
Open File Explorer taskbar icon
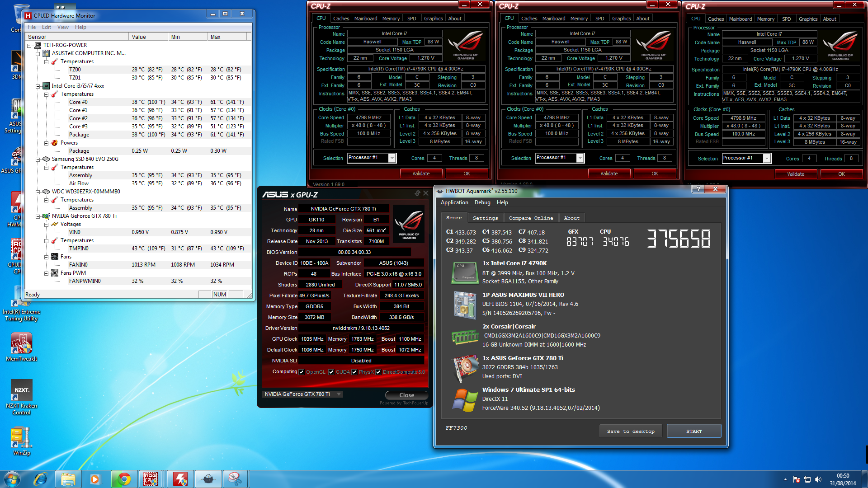68,479
